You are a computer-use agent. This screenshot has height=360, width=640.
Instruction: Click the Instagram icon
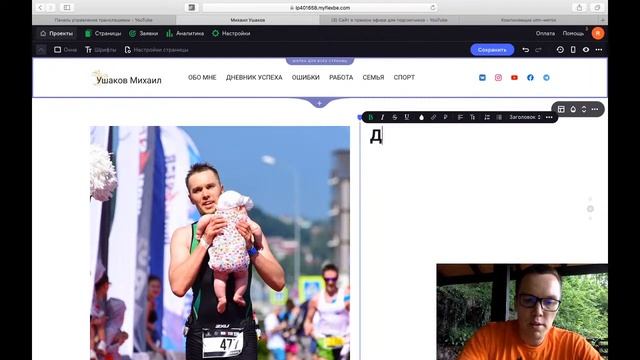pyautogui.click(x=498, y=78)
